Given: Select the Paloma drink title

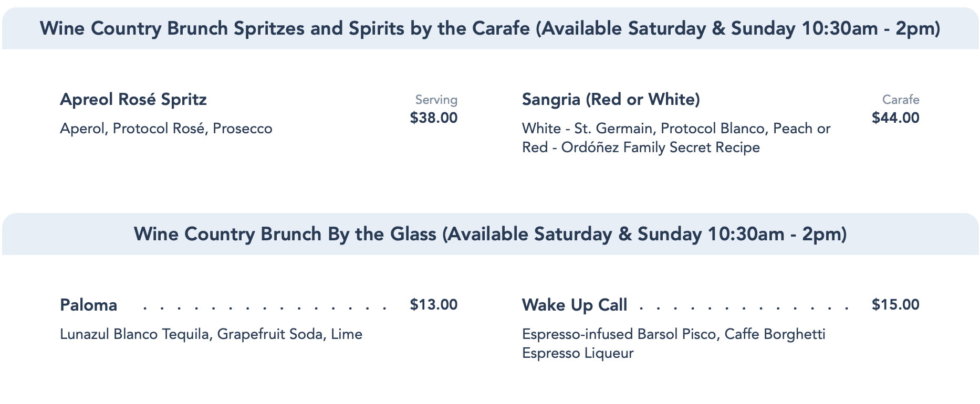Looking at the screenshot, I should coord(89,305).
